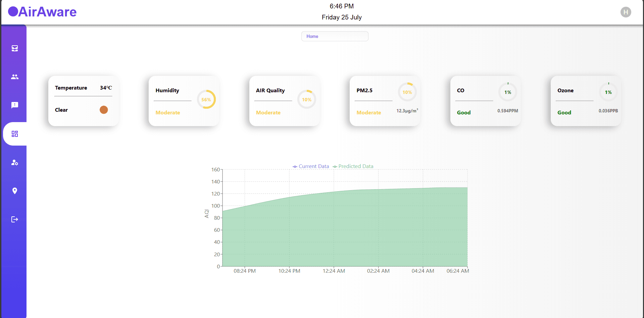Open the AIR Quality card
The image size is (644, 318).
point(284,101)
